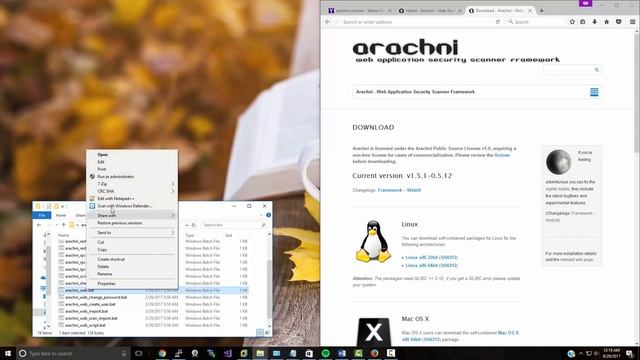
Task: Open the bookmarks library icon
Action: (x=583, y=22)
